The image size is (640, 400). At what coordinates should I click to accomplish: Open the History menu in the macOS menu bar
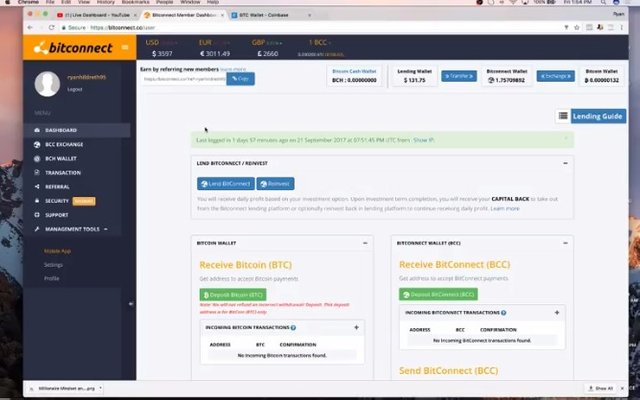[106, 2]
